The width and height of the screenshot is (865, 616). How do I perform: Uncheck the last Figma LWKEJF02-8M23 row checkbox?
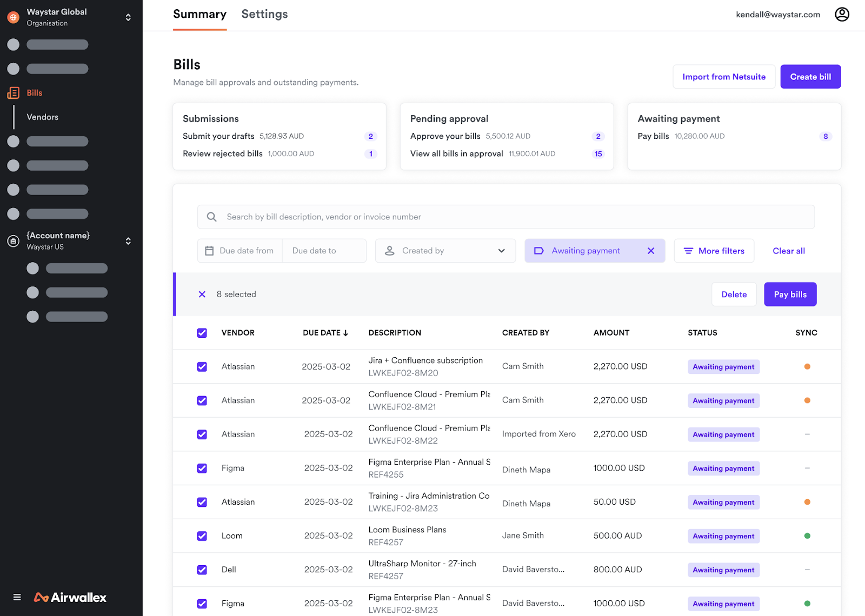click(202, 604)
